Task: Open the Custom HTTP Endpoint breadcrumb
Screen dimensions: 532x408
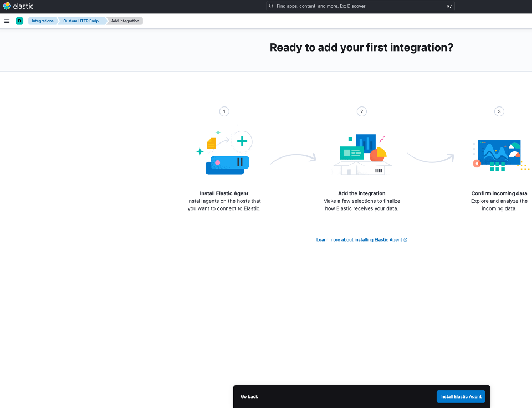Action: pos(82,21)
